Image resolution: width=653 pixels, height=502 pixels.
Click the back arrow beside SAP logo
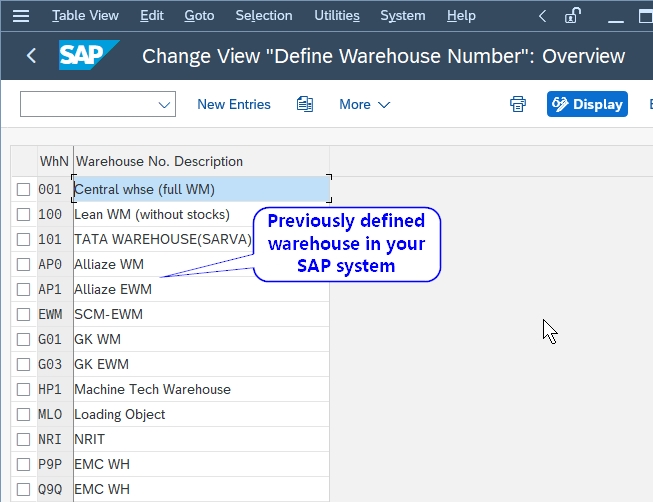point(31,55)
